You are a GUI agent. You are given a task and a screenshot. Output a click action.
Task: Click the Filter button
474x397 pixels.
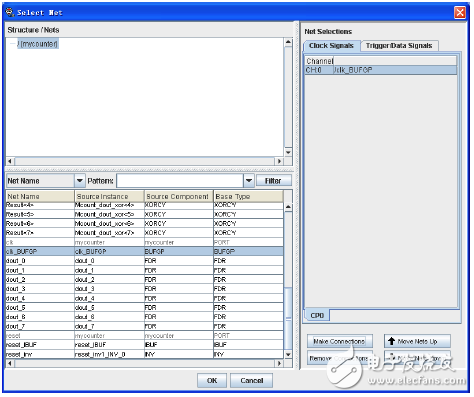[x=273, y=181]
